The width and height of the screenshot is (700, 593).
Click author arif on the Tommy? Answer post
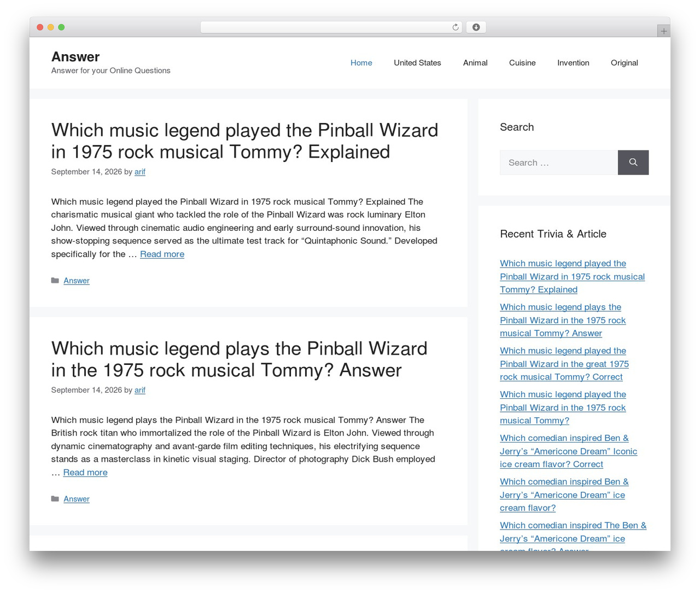(x=140, y=390)
